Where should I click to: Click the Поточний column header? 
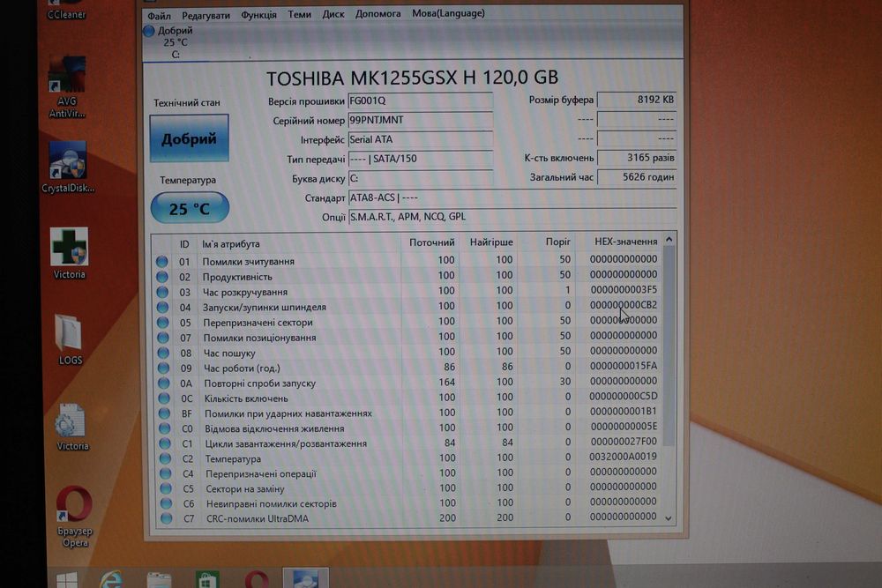pyautogui.click(x=431, y=242)
